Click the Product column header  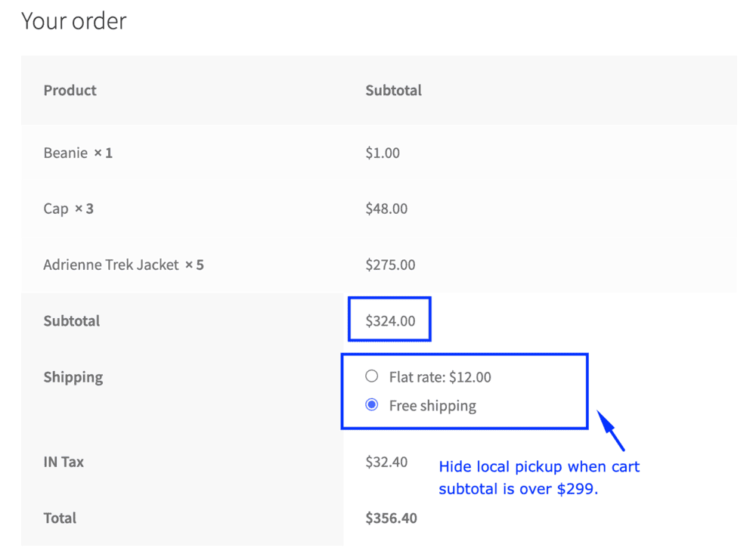click(x=70, y=90)
